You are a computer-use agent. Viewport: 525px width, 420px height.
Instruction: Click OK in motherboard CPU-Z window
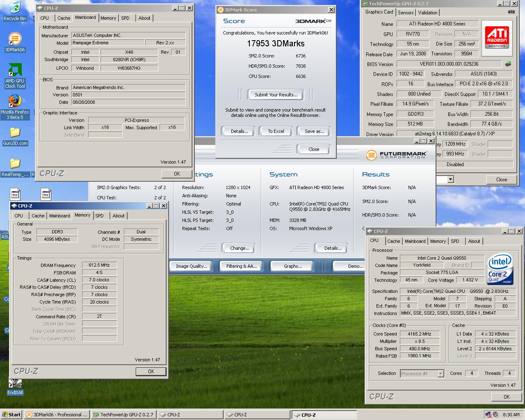(177, 173)
